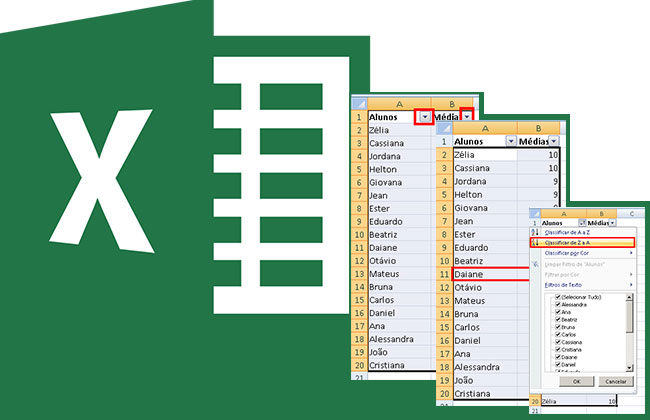Click cell Daiane in middle spreadsheet

click(491, 274)
